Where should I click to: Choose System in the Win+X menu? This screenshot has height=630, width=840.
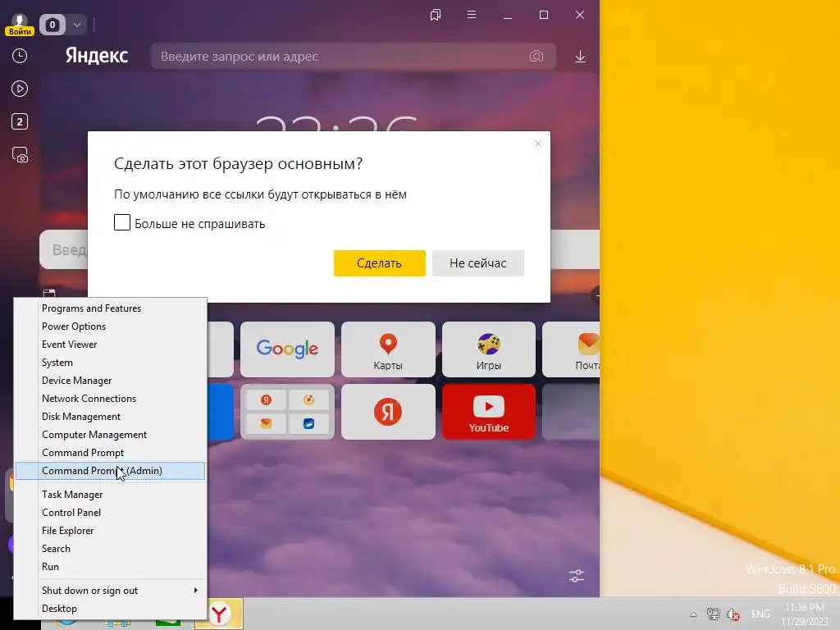111,363
